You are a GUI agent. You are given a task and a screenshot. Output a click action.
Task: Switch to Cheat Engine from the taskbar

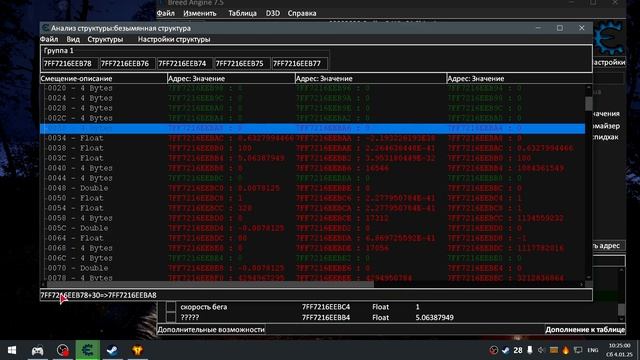click(87, 350)
